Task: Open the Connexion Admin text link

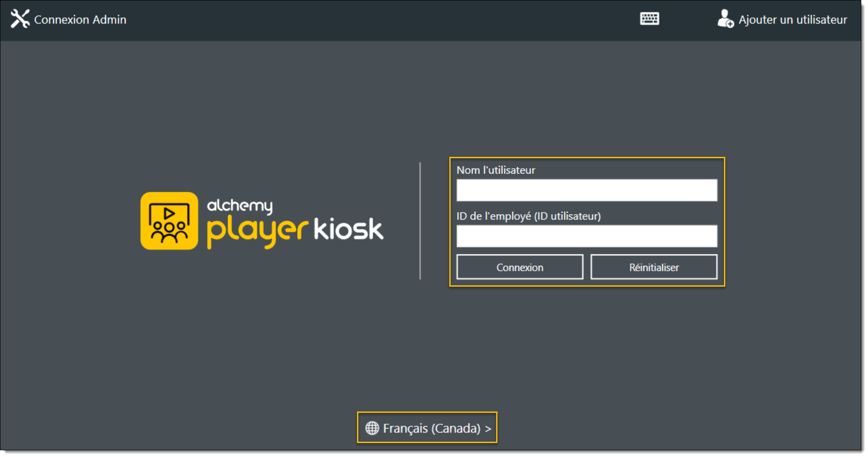Action: tap(80, 20)
